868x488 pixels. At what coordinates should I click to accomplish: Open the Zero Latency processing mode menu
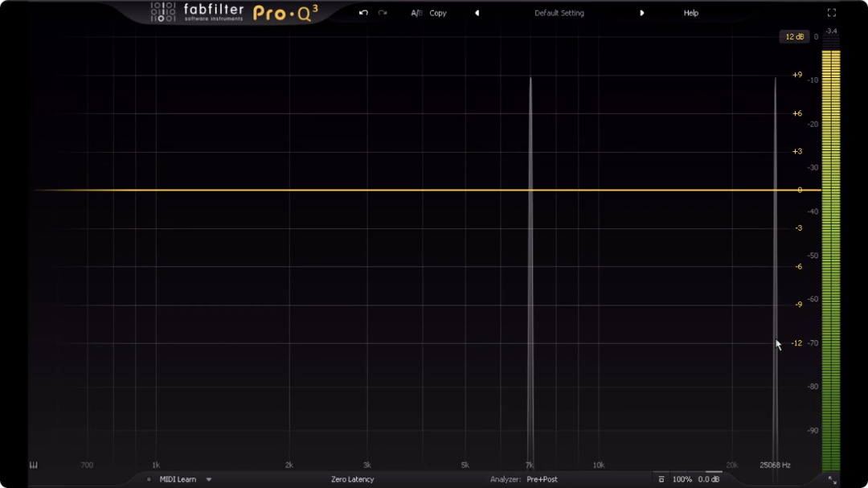tap(353, 479)
